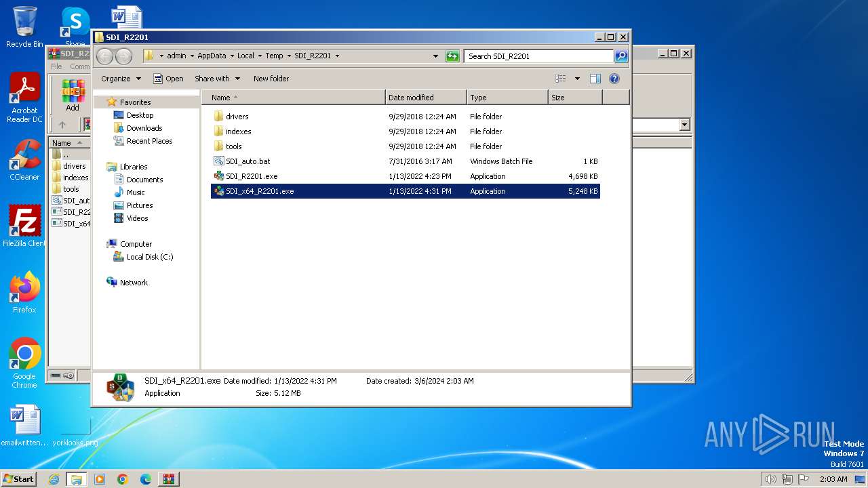Image resolution: width=868 pixels, height=488 pixels.
Task: Open Chrome from the taskbar
Action: click(122, 479)
